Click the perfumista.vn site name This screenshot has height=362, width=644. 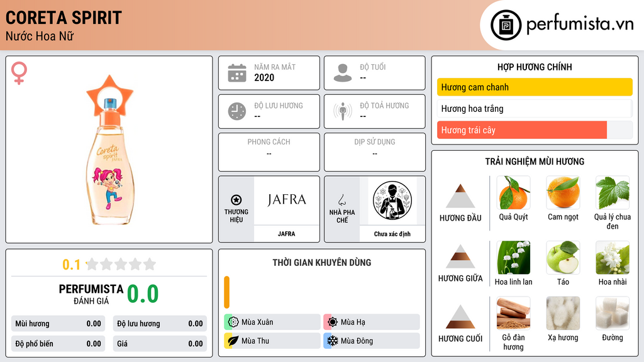pyautogui.click(x=580, y=25)
